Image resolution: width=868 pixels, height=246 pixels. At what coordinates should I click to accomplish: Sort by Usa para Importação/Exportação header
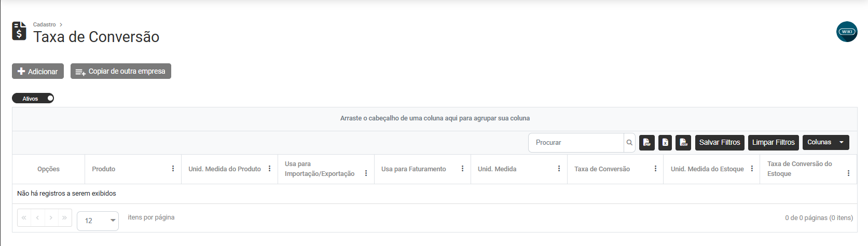320,169
